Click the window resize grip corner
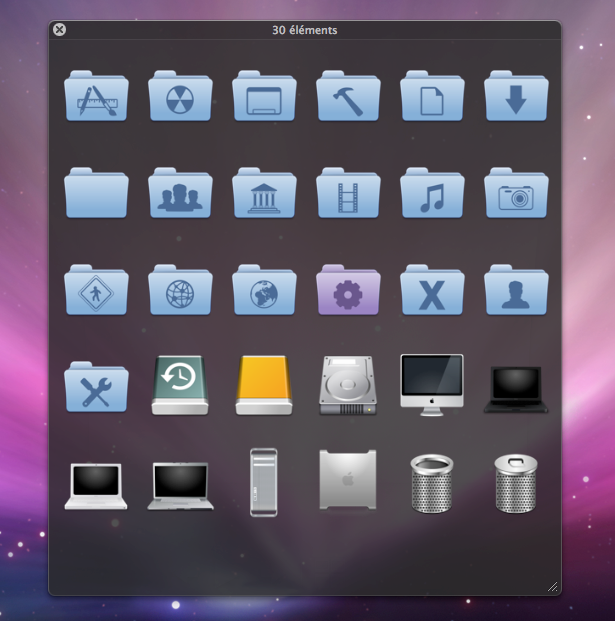 pyautogui.click(x=553, y=587)
